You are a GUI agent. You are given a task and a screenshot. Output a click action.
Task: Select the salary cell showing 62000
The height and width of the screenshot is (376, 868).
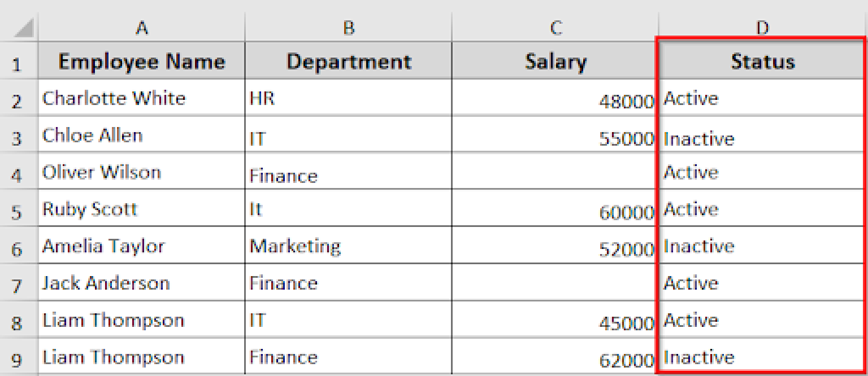click(556, 357)
